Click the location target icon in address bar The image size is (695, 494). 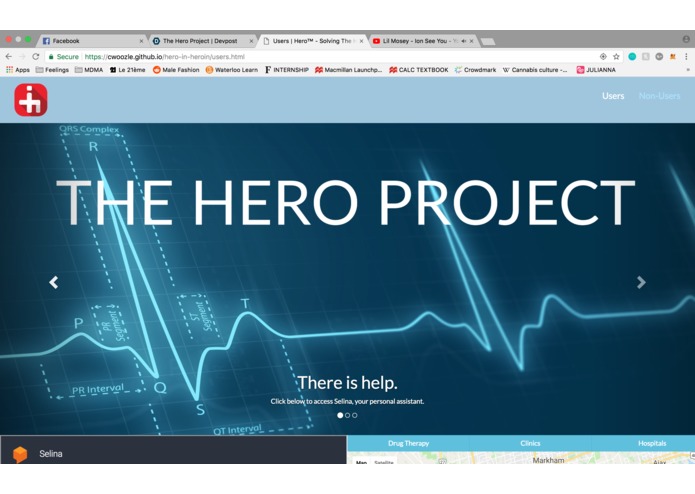pyautogui.click(x=603, y=56)
